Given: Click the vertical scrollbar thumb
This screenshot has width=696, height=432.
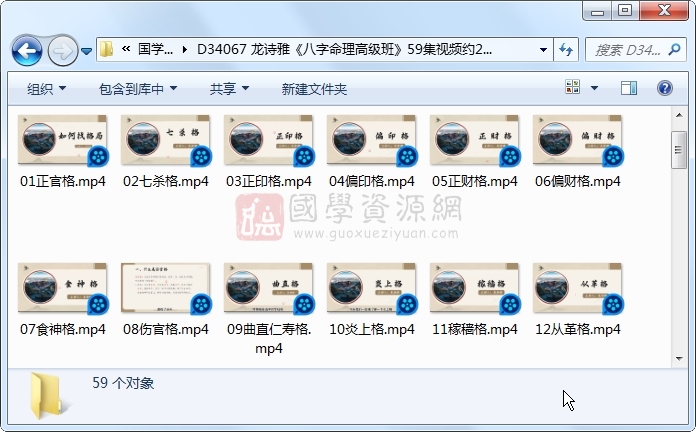Looking at the screenshot, I should 679,150.
